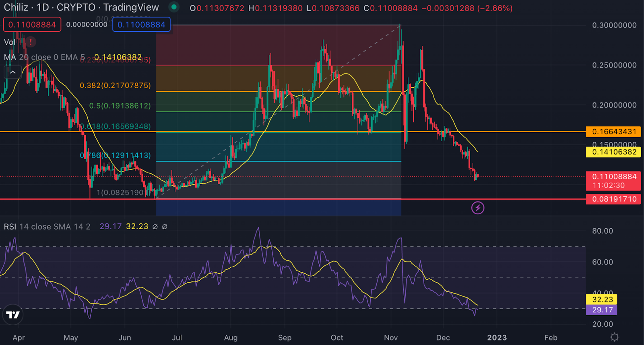The width and height of the screenshot is (644, 345).
Task: Click the yellow 32.23 RSI axis label
Action: [x=602, y=300]
